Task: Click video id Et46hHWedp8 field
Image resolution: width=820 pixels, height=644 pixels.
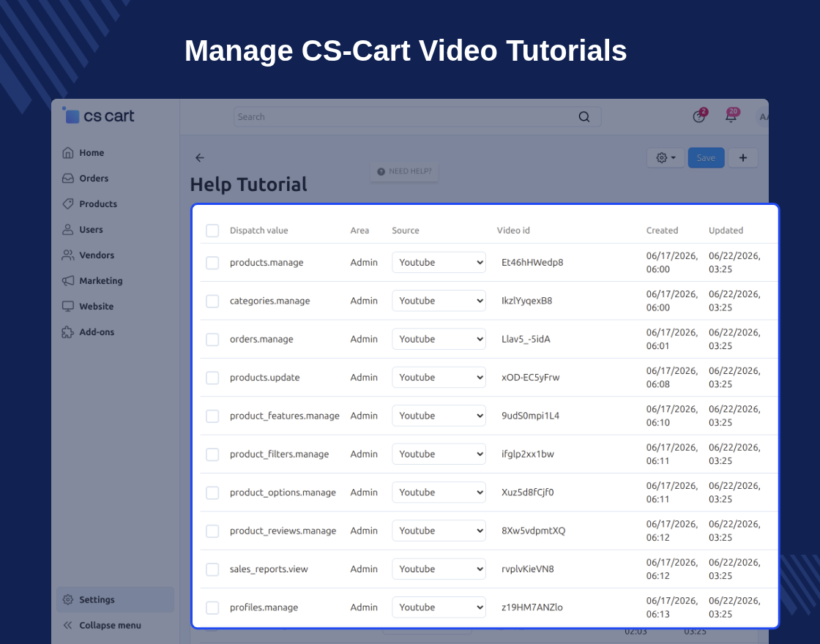Action: click(x=532, y=263)
